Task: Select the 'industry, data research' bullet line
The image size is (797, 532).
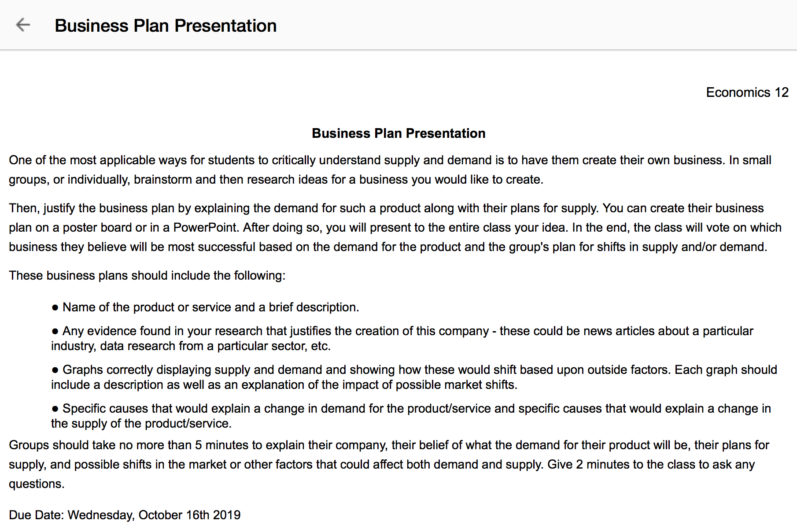Action: pyautogui.click(x=191, y=346)
